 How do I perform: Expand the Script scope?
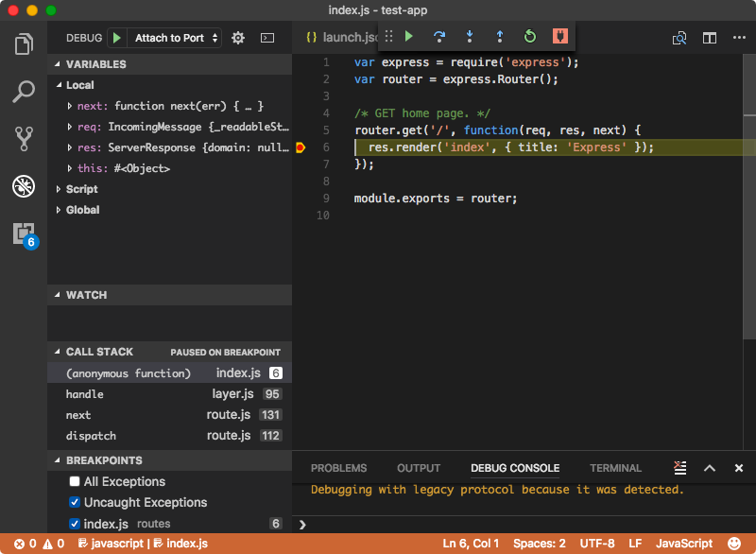[x=59, y=189]
